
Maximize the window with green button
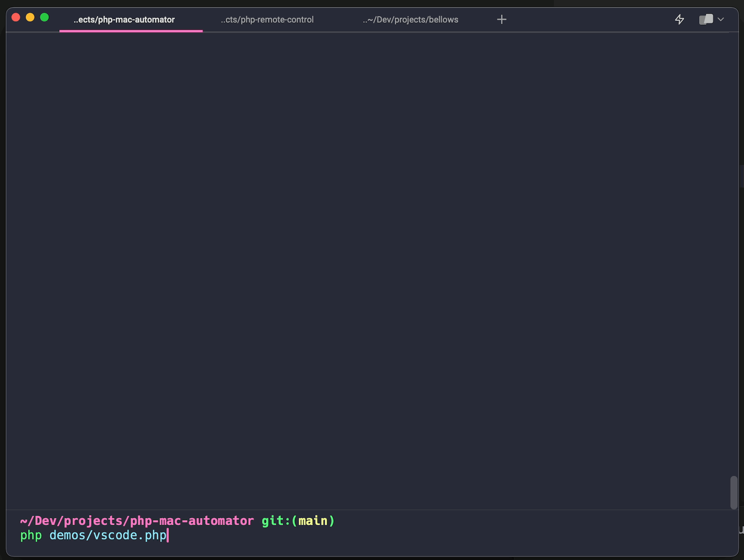pos(44,17)
